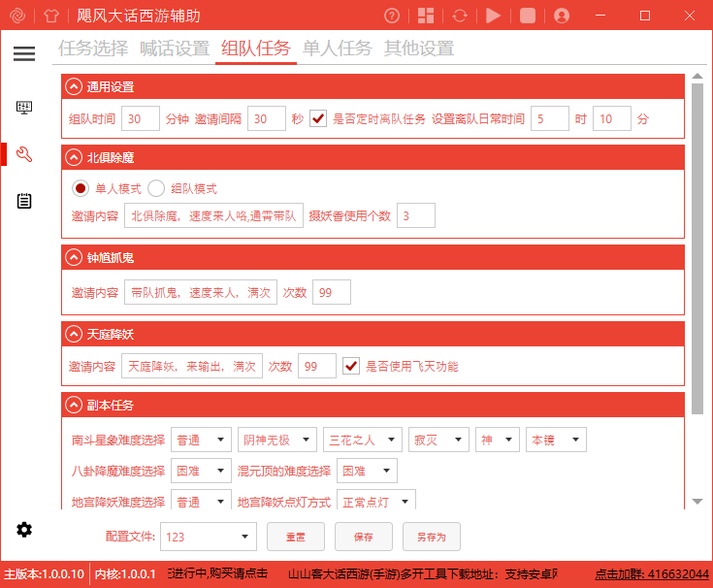
Task: Click the vertical scrollbar thumb
Action: point(697,248)
